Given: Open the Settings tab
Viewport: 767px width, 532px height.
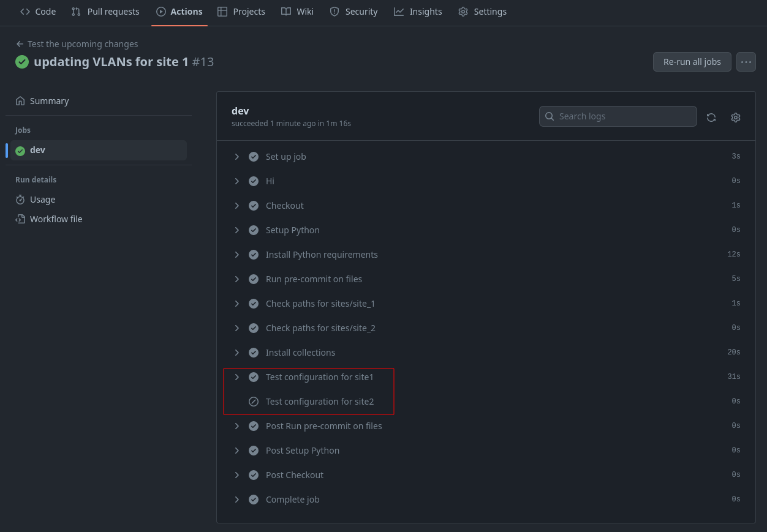Looking at the screenshot, I should [482, 12].
